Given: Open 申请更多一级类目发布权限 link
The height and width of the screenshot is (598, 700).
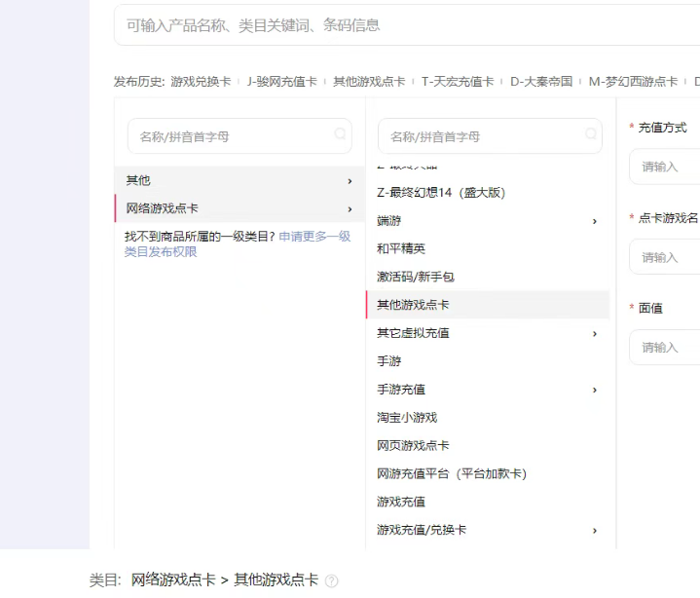Looking at the screenshot, I should [x=313, y=237].
